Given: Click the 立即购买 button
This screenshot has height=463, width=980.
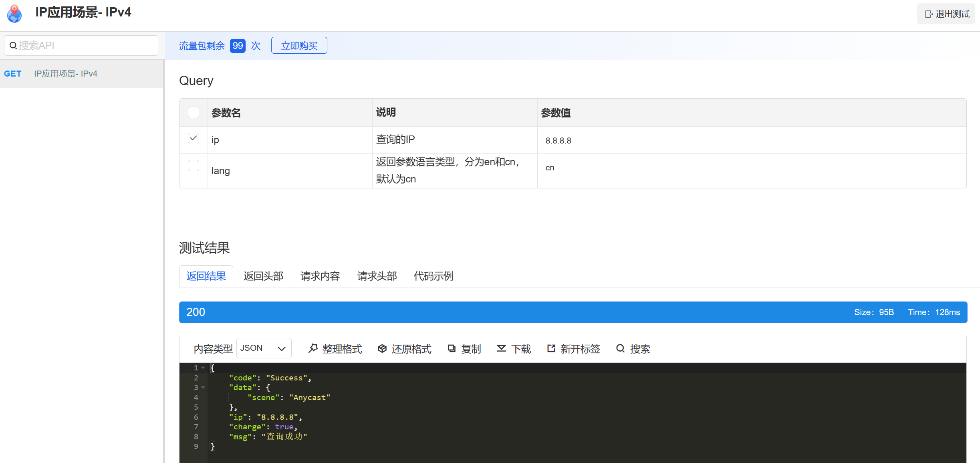Looking at the screenshot, I should click(x=299, y=46).
